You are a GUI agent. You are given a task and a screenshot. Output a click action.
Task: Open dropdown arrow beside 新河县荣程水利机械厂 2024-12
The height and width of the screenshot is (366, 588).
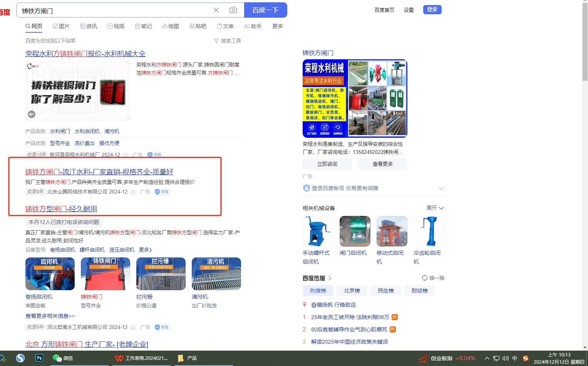pyautogui.click(x=126, y=155)
